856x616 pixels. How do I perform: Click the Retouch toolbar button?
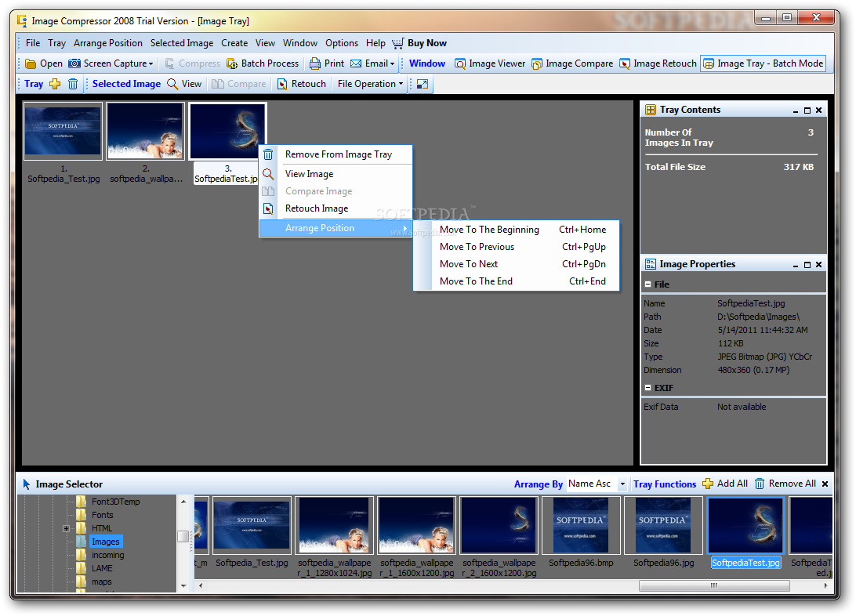pyautogui.click(x=301, y=84)
